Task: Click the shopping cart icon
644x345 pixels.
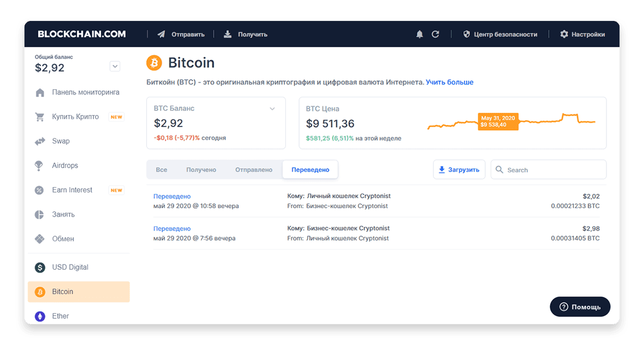Action: (x=40, y=117)
